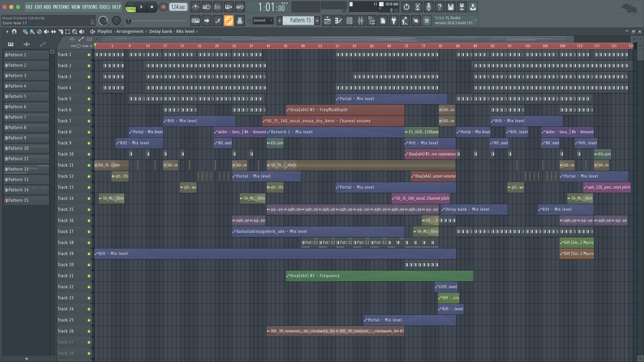644x362 pixels.
Task: Select the Delete tool in Playlist
Action: tap(39, 32)
